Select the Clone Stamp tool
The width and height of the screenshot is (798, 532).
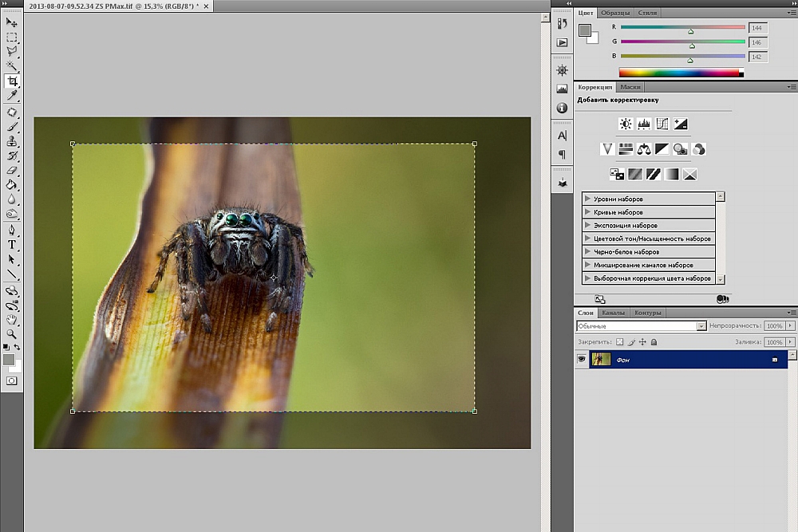coord(12,141)
